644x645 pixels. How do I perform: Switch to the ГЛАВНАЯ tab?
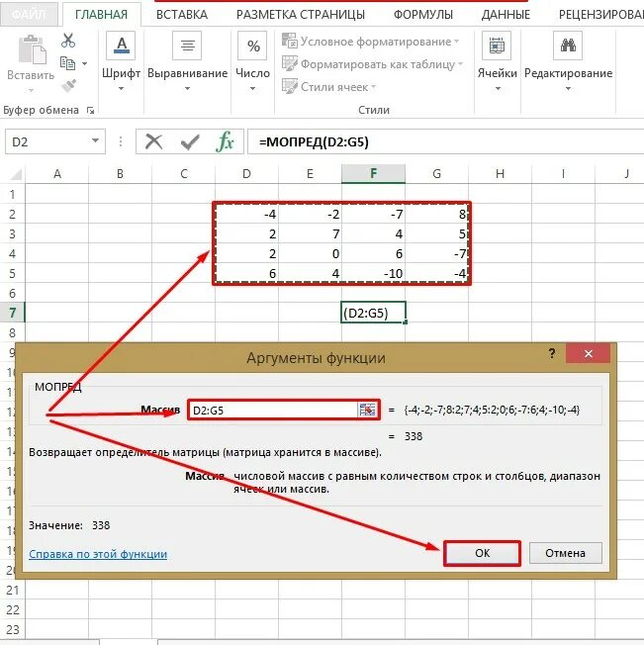[x=101, y=15]
